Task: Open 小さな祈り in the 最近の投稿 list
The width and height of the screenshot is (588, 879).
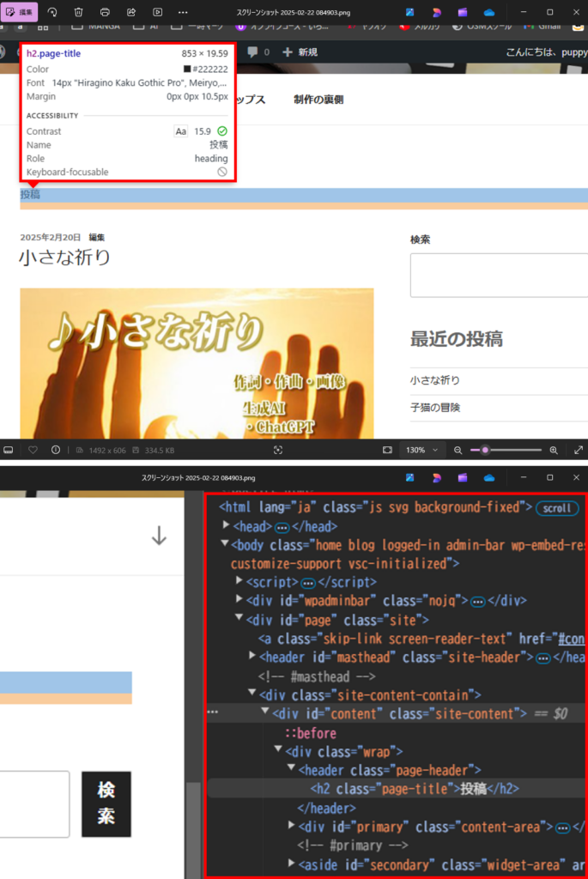Action: [435, 380]
